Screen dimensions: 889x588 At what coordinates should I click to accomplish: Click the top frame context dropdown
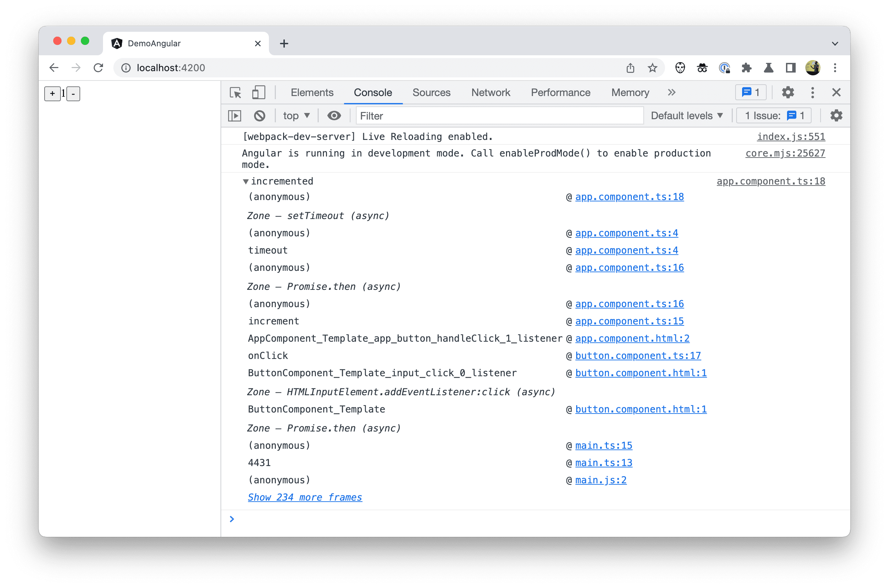coord(294,117)
